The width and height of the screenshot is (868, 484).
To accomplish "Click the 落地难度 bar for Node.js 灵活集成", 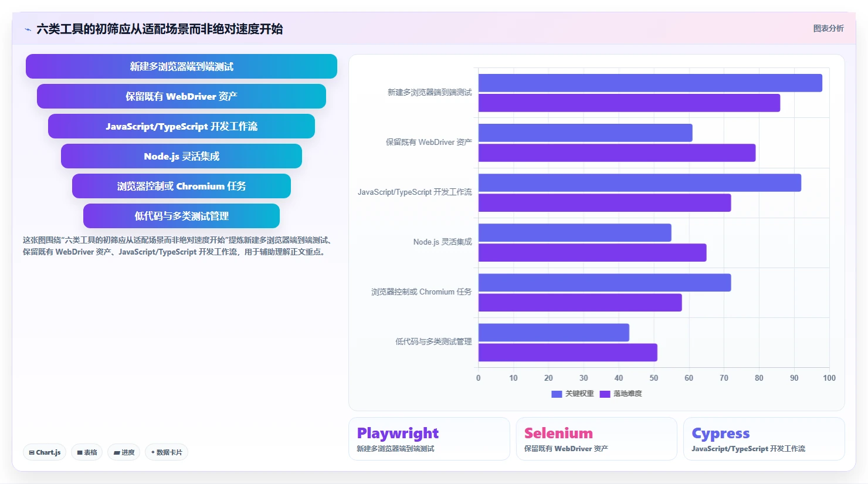I will (x=592, y=252).
